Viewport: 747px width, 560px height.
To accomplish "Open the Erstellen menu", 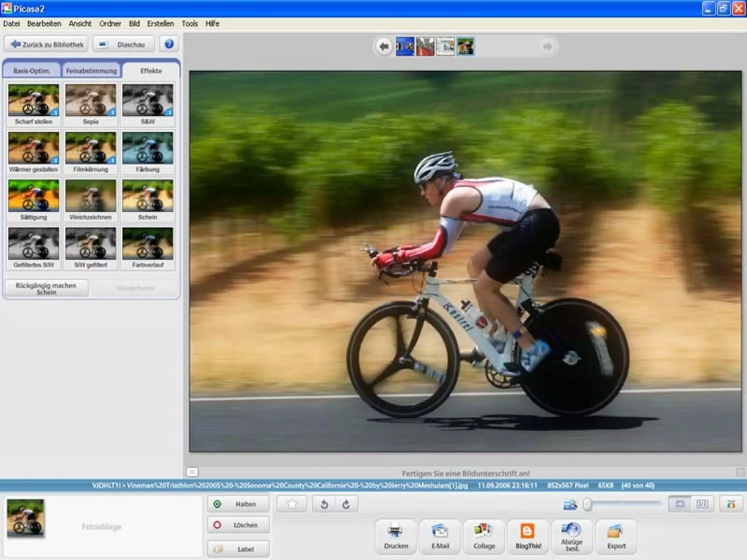I will pyautogui.click(x=160, y=24).
